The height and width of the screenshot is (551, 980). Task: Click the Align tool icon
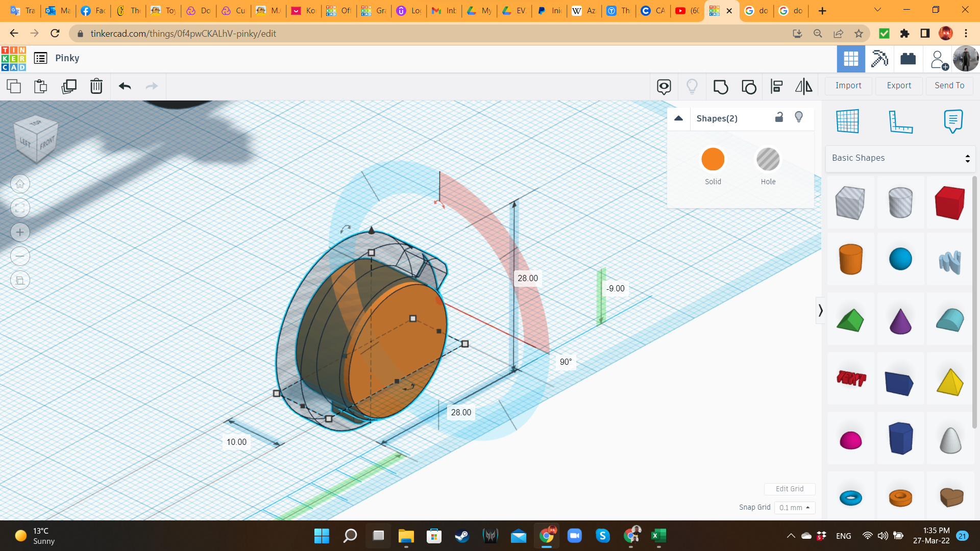pos(776,87)
